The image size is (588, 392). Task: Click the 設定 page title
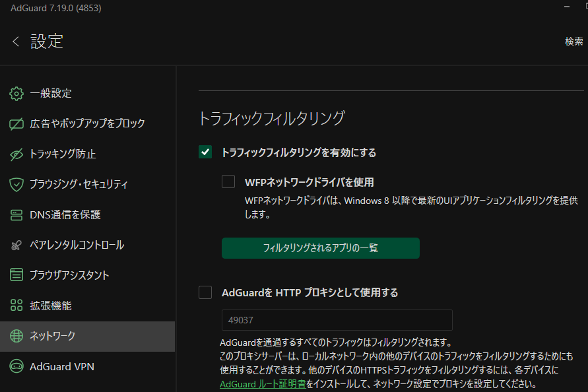click(47, 42)
